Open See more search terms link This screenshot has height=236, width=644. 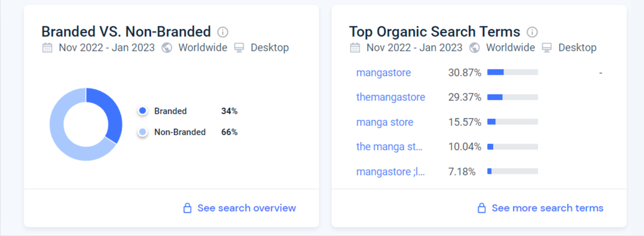(547, 208)
